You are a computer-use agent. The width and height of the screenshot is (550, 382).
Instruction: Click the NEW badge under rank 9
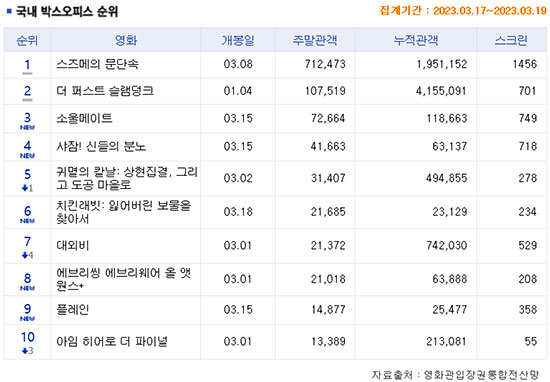[27, 319]
